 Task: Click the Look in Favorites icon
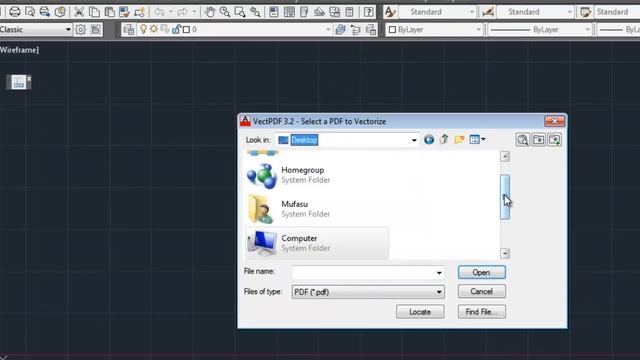[x=538, y=140]
